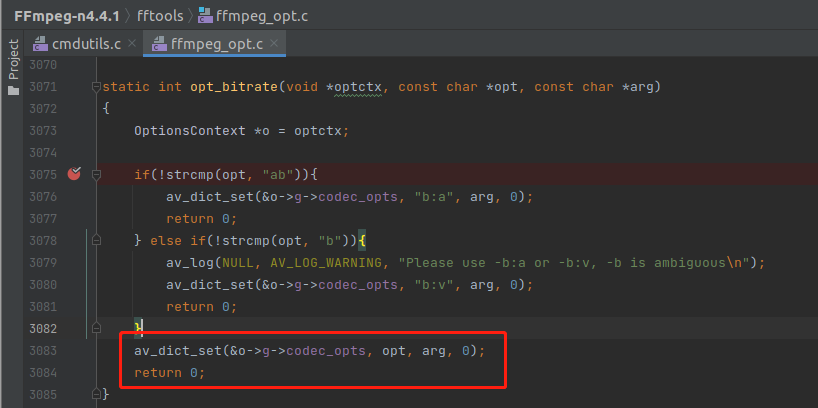
Task: Close the cmdutils.c editor tab
Action: pos(131,43)
